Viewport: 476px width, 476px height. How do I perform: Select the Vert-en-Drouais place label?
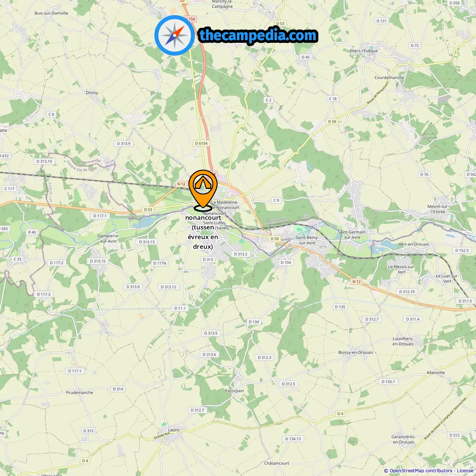414,244
